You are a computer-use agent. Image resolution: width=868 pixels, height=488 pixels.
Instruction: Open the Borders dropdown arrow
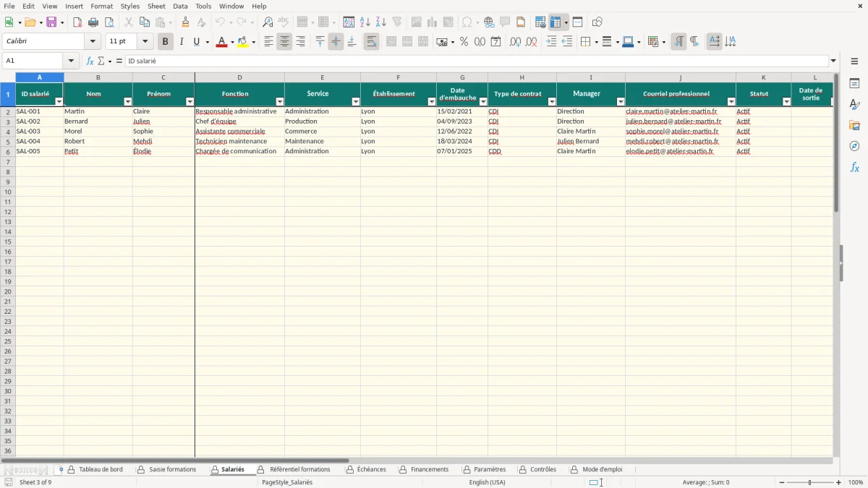(595, 42)
